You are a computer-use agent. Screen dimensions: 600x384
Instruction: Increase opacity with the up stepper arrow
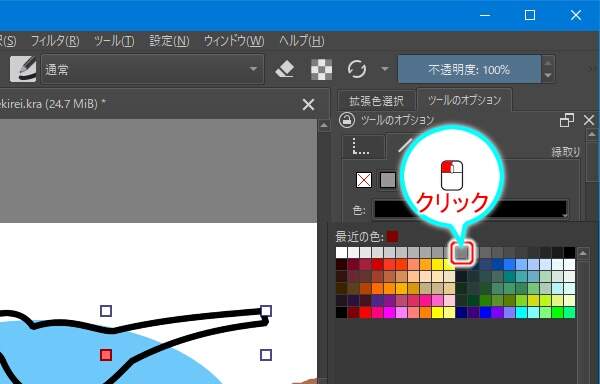point(548,62)
